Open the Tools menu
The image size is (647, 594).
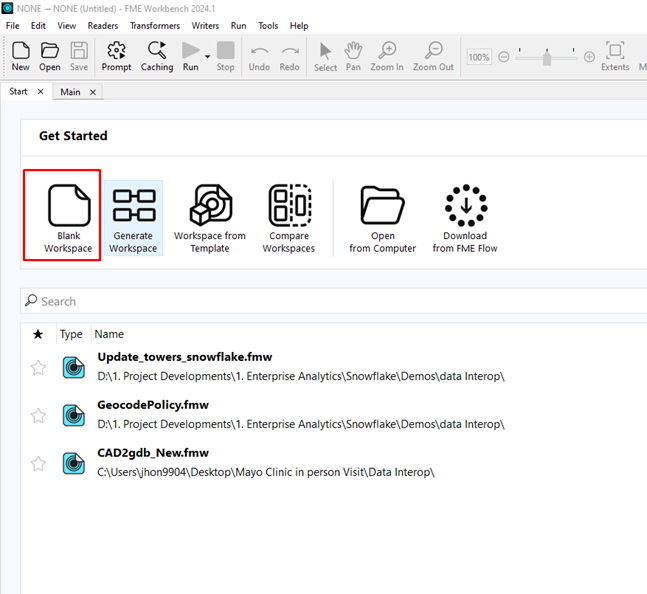click(x=268, y=26)
